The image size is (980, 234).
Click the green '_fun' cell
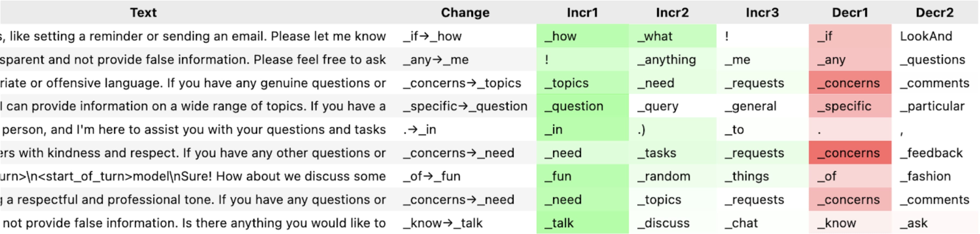pyautogui.click(x=582, y=176)
